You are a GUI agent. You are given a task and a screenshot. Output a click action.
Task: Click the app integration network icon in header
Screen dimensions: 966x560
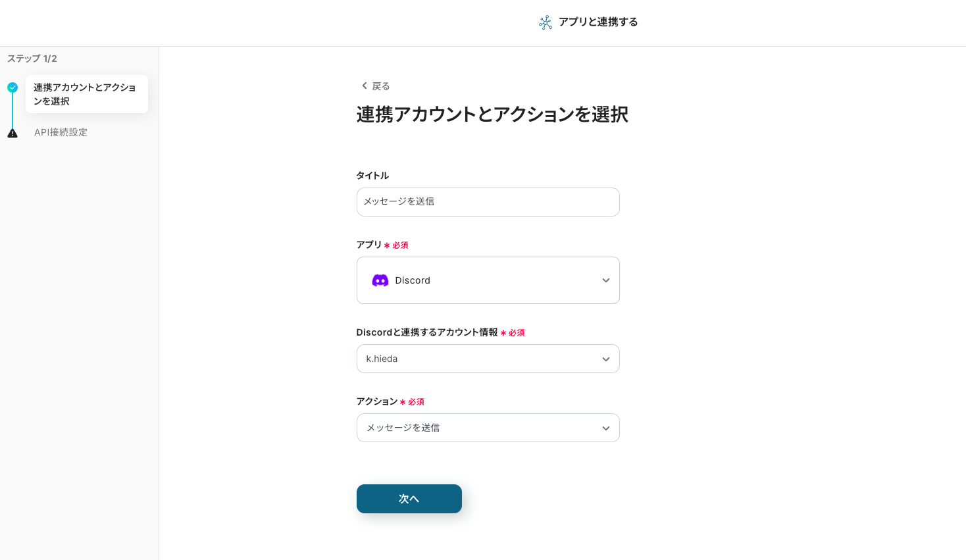tap(546, 23)
